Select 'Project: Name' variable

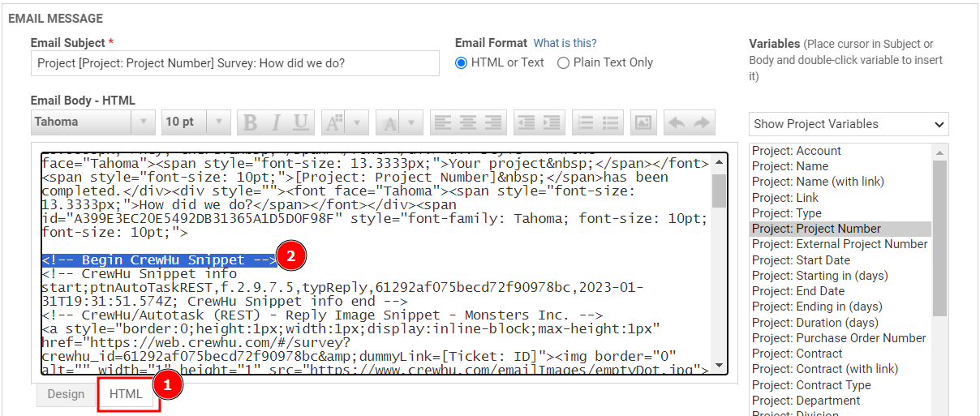coord(790,166)
